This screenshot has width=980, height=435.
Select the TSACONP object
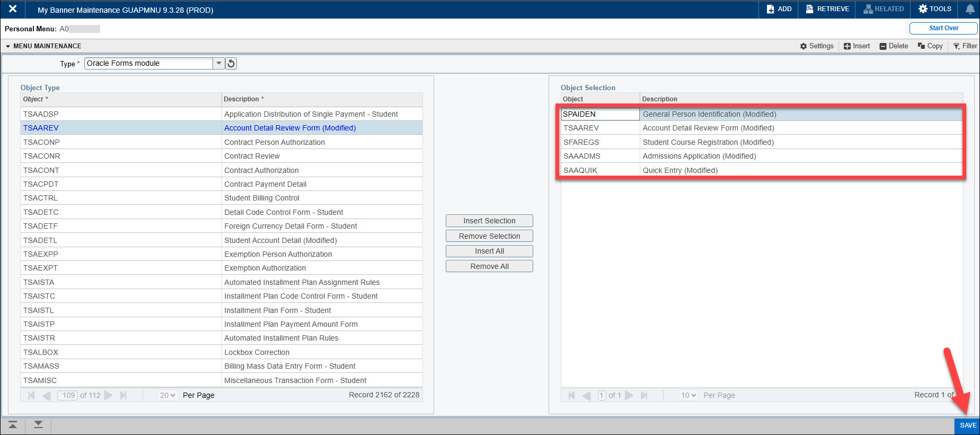(41, 142)
